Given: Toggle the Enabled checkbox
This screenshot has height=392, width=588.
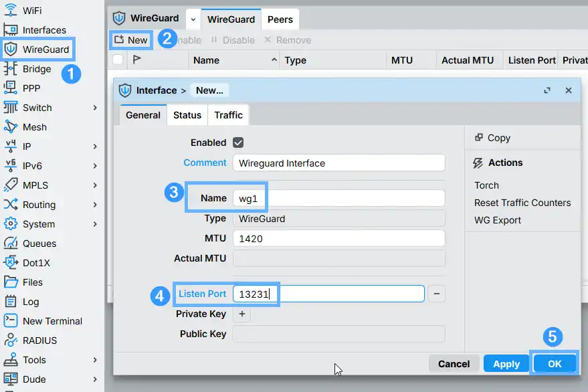Looking at the screenshot, I should tap(238, 142).
